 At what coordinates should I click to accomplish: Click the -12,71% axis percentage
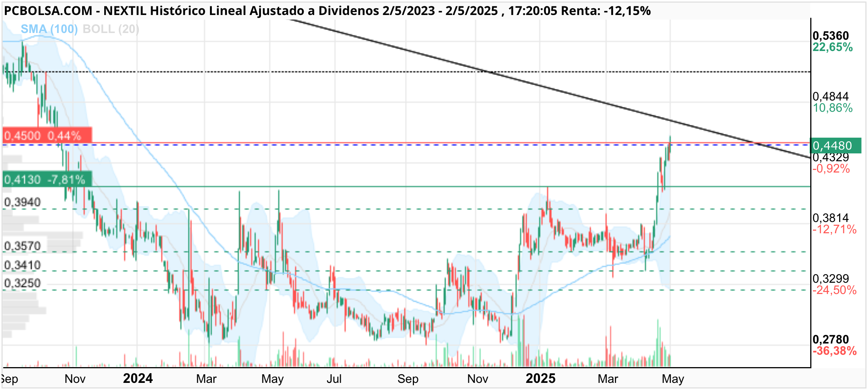(x=834, y=229)
